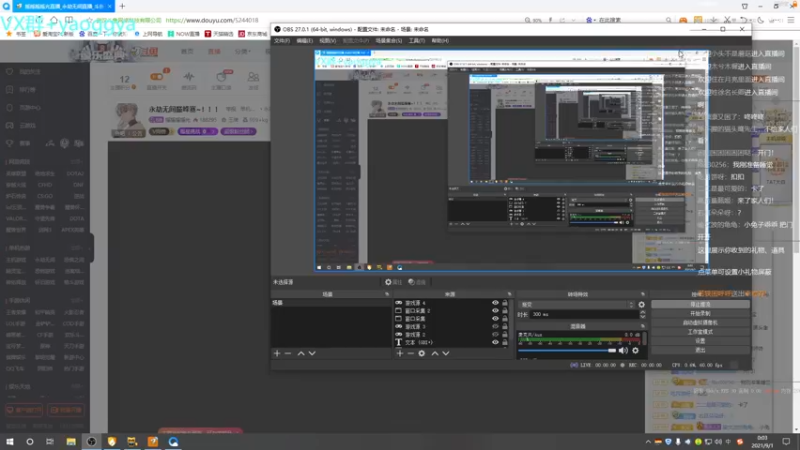The image size is (800, 450).
Task: Click the 开始录制 start recording button
Action: [700, 314]
